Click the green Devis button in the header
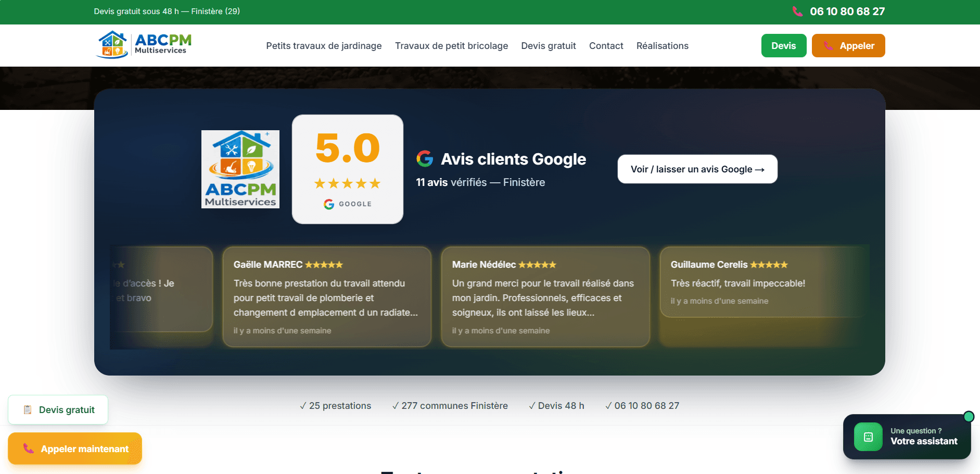Viewport: 980px width, 474px height. pos(784,46)
